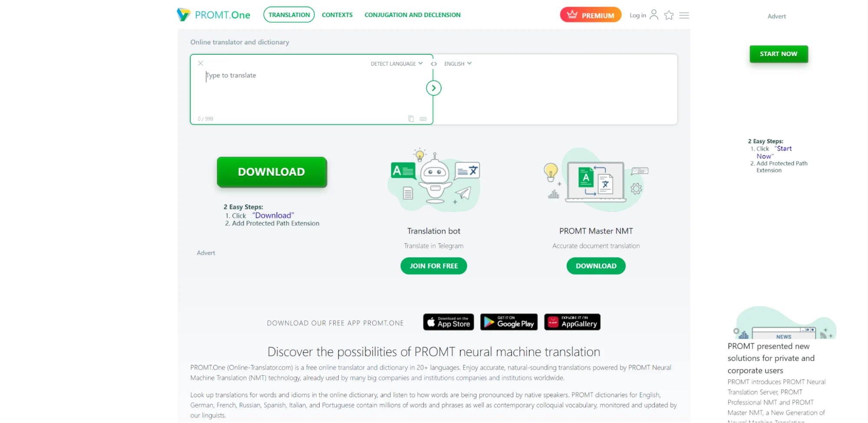868x423 pixels.
Task: Click Join for Free button
Action: 434,266
